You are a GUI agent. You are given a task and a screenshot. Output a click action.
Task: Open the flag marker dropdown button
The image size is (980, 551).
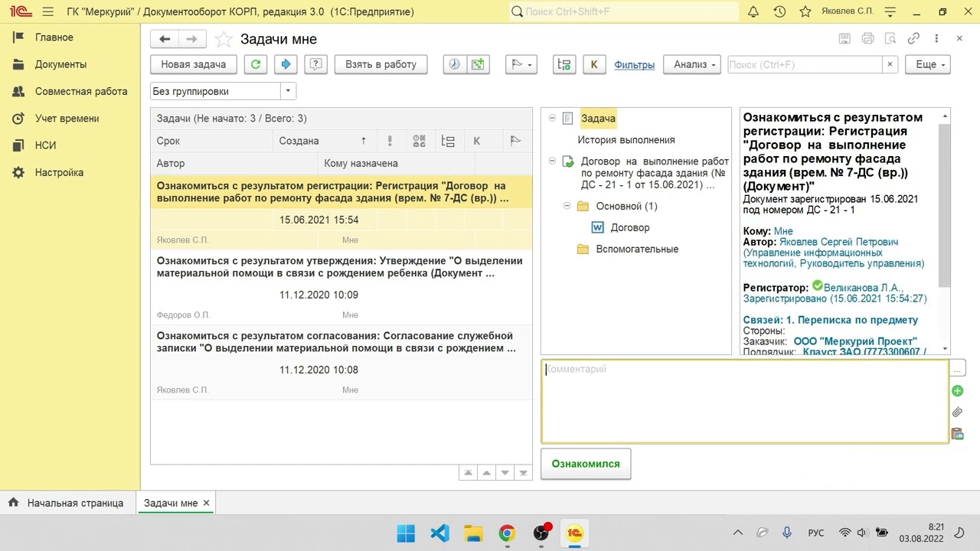click(x=521, y=64)
